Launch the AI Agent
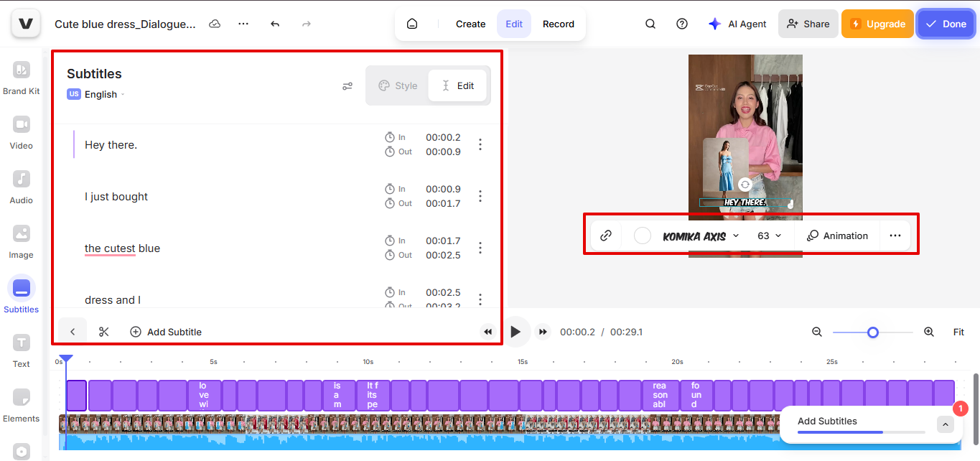This screenshot has width=980, height=461. (x=737, y=23)
